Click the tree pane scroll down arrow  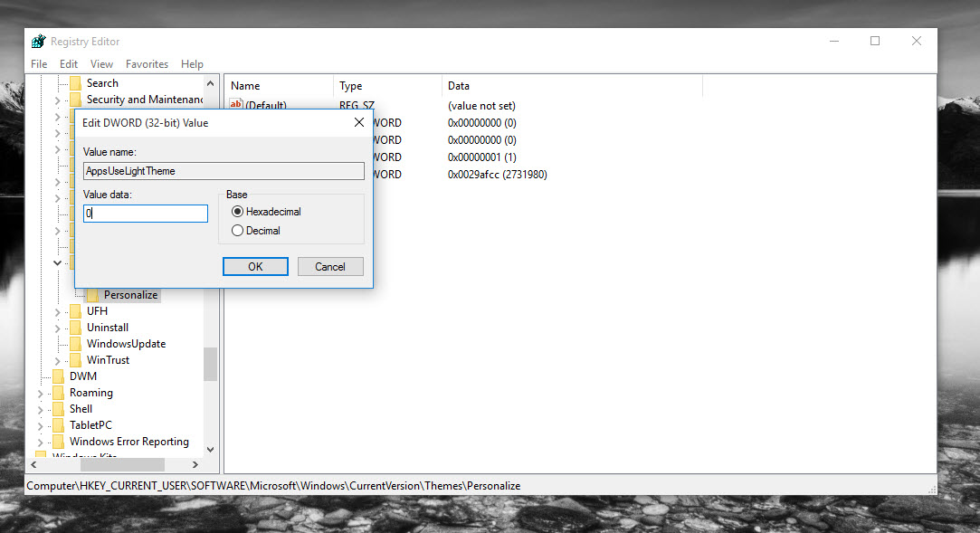tap(210, 449)
